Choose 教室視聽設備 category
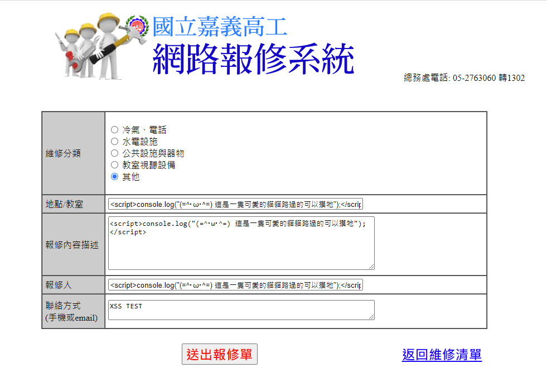This screenshot has width=547, height=392. tap(114, 164)
